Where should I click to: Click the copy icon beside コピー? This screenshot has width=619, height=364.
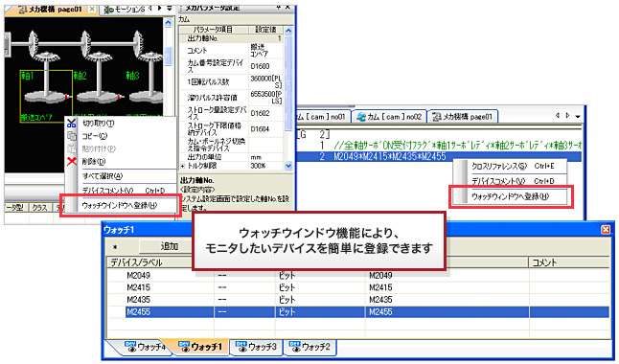point(72,136)
